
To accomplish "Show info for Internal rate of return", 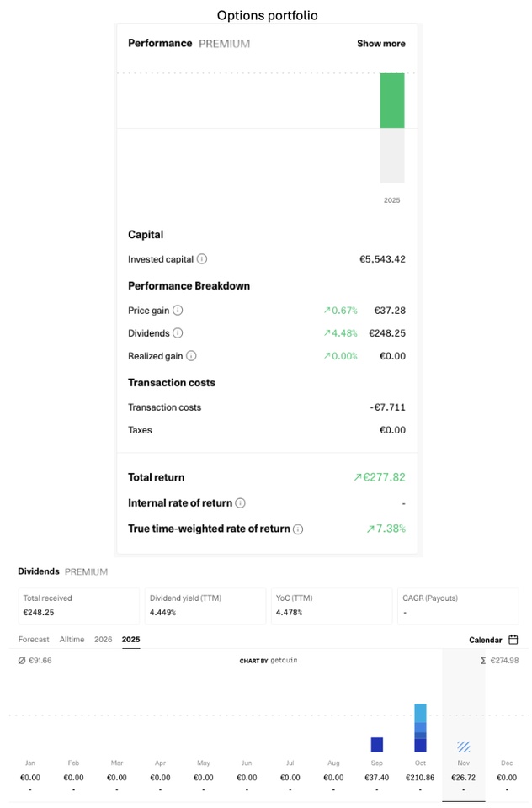I will click(240, 503).
